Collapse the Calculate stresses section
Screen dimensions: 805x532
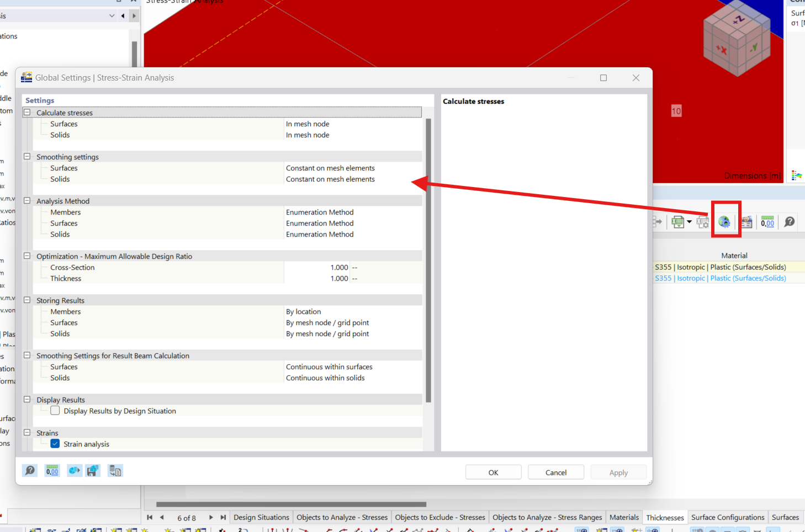coord(27,113)
